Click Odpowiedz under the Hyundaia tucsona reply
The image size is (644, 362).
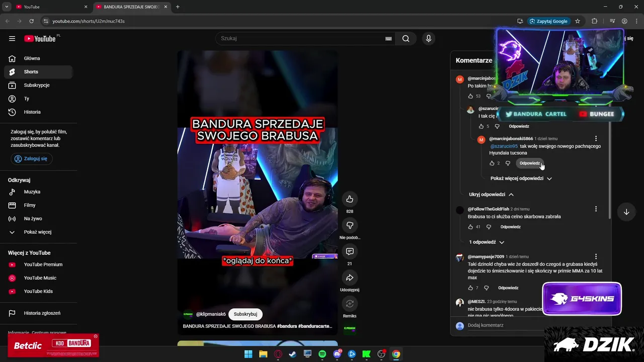529,163
